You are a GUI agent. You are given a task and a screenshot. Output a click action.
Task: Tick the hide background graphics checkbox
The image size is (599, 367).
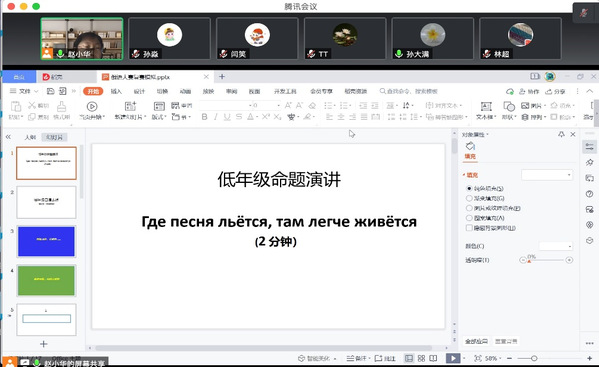pyautogui.click(x=469, y=228)
